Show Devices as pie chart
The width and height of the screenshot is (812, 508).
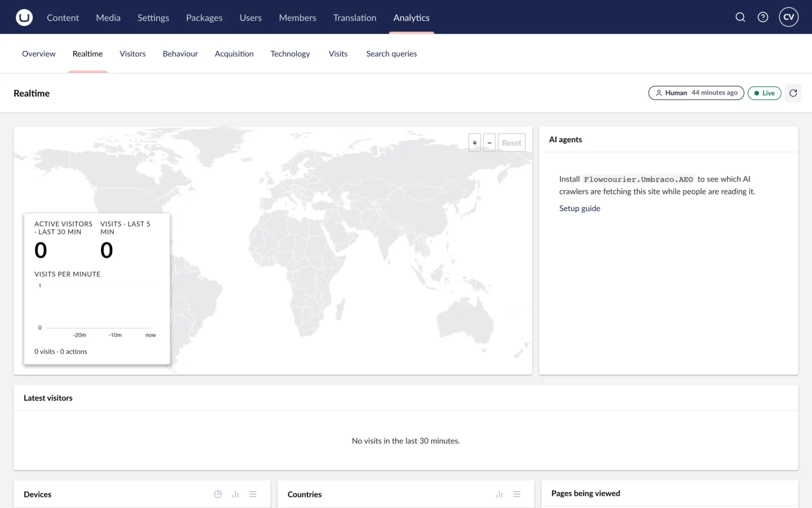point(218,494)
